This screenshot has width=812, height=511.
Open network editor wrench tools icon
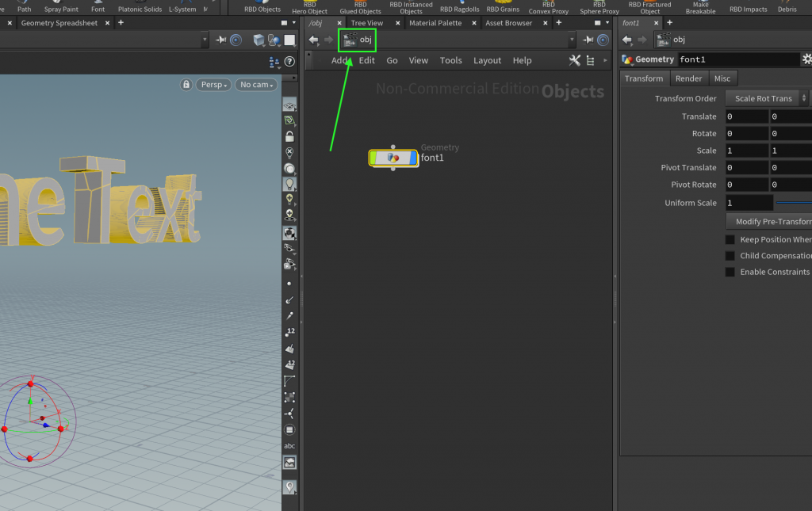(x=574, y=60)
